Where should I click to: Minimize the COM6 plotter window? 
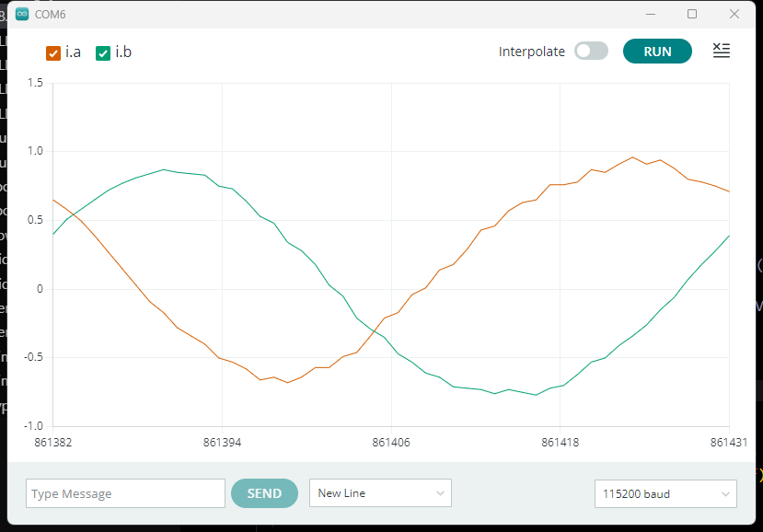point(651,15)
